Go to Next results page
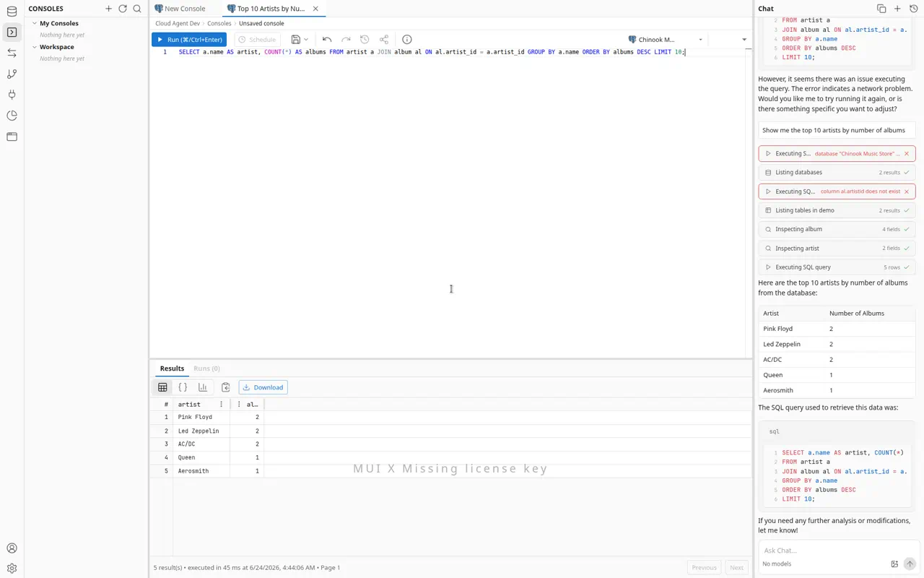924x578 pixels. pyautogui.click(x=736, y=568)
